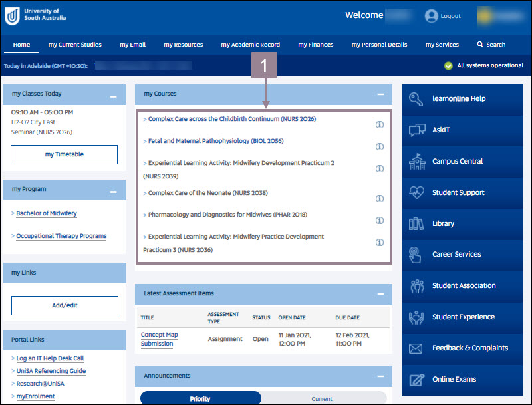The image size is (532, 405).
Task: Click the Student Experience sidebar icon
Action: pyautogui.click(x=416, y=317)
